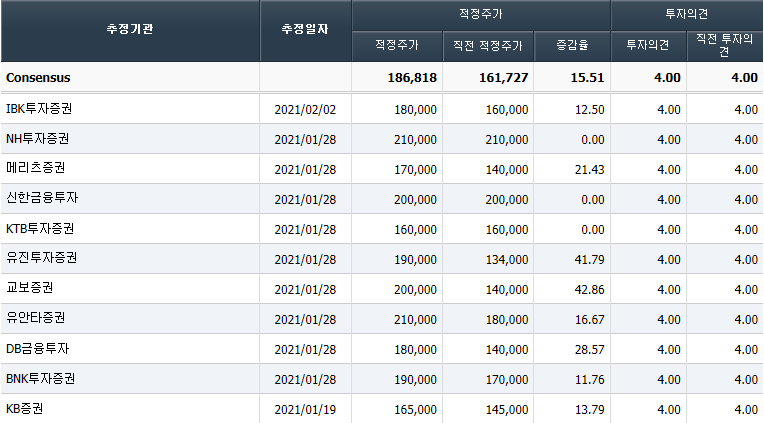
Task: Click KTB투자증권 previous price 160,000
Action: click(507, 230)
